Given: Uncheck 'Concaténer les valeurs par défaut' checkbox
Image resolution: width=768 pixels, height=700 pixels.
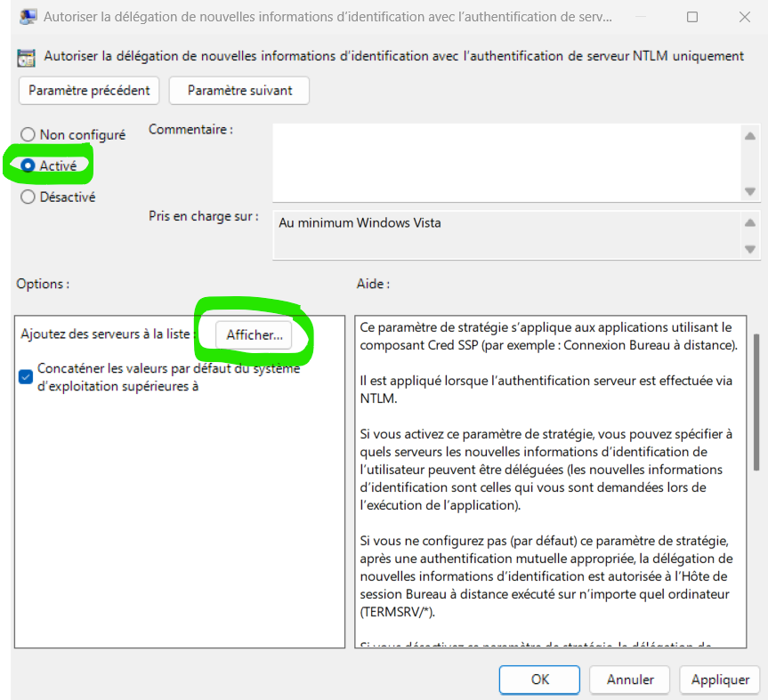Looking at the screenshot, I should [26, 377].
